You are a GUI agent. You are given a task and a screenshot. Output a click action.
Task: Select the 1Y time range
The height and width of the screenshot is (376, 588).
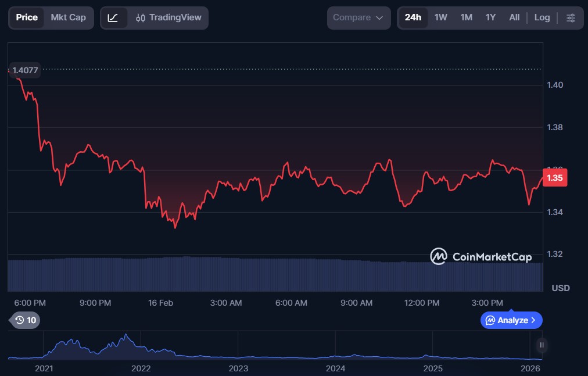click(490, 18)
